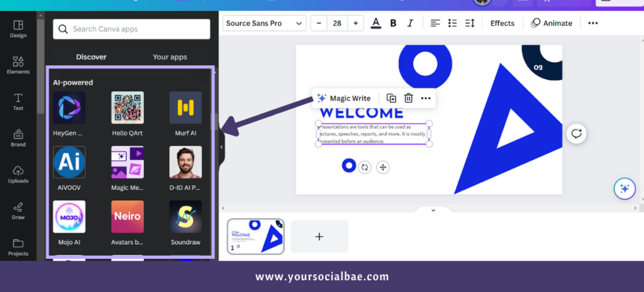Select the page 1 thumbnail
Viewport: 644px width, 292px height.
[255, 237]
